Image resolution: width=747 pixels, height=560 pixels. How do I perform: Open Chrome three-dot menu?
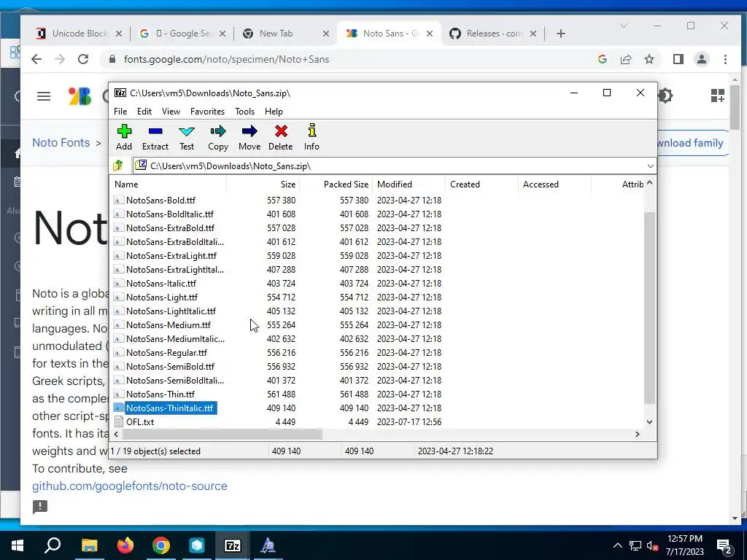pyautogui.click(x=725, y=59)
